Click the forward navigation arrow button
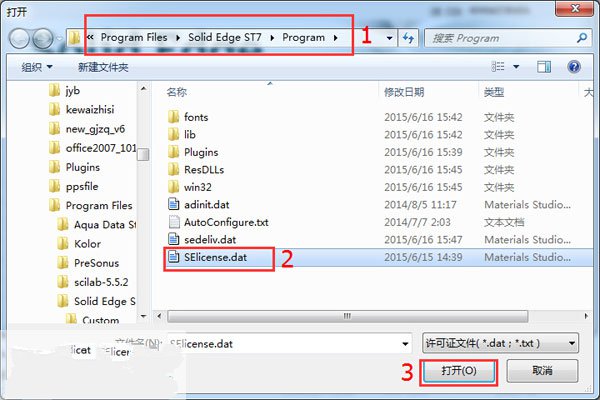Screen dimensions: 600x400 point(43,38)
